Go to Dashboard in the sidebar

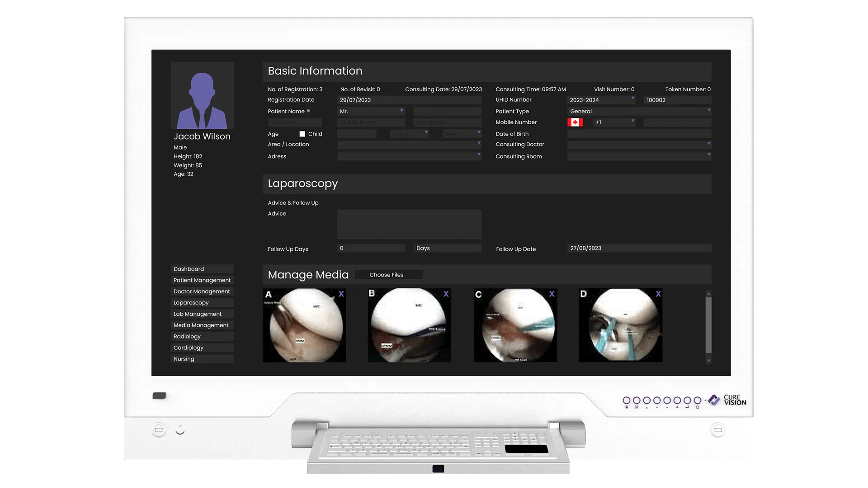[202, 269]
